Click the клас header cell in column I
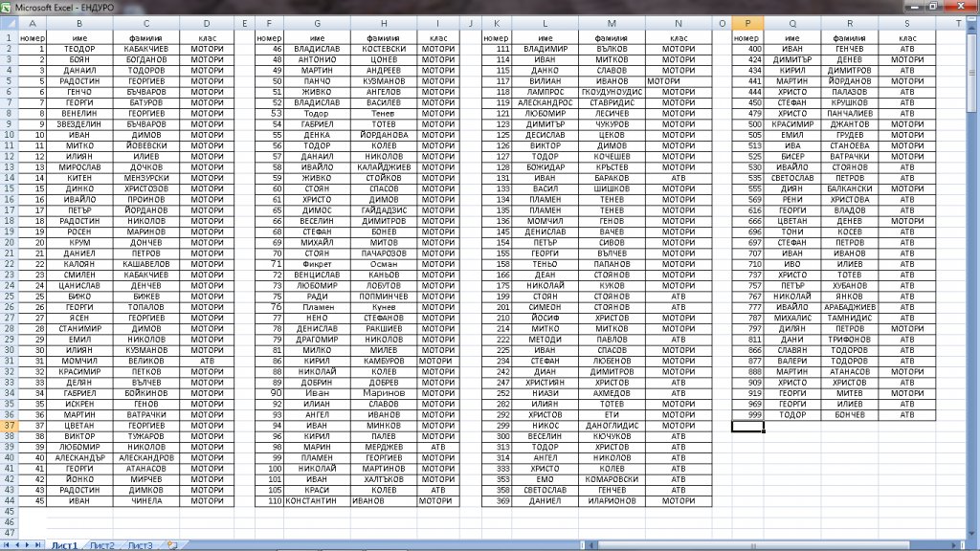 pos(438,38)
